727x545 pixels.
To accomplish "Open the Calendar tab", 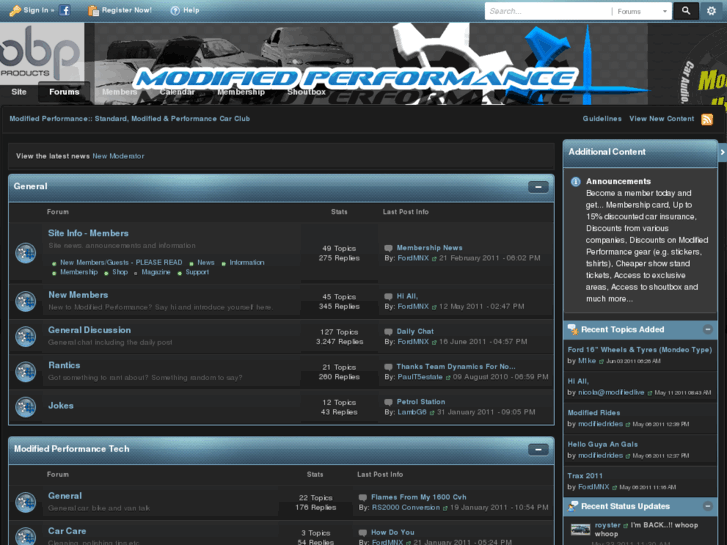I will [177, 92].
